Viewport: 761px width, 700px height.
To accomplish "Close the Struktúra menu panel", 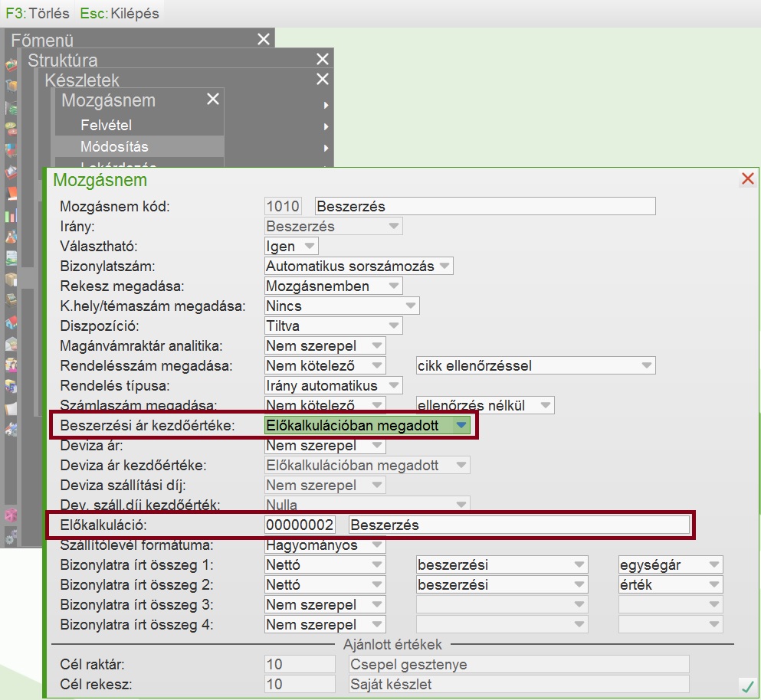I will (323, 59).
